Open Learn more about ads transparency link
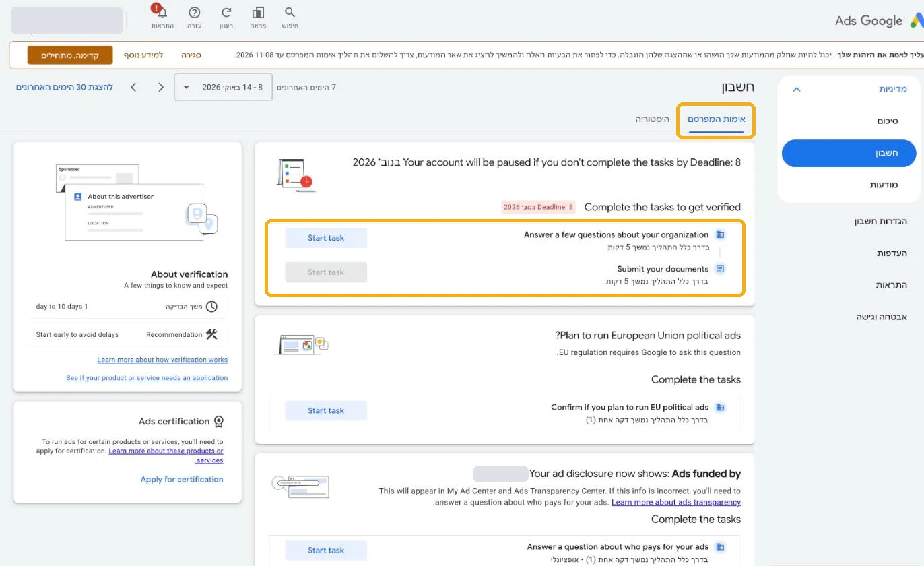924x566 pixels. 676,502
